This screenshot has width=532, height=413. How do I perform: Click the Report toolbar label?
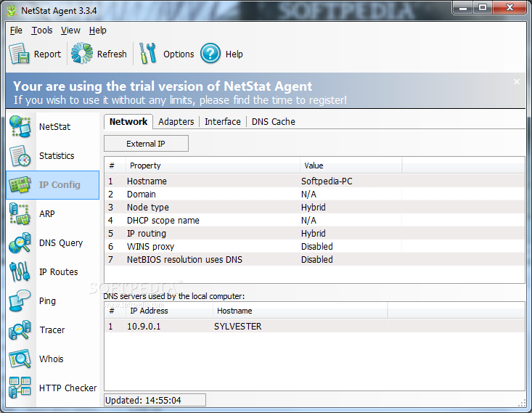coord(47,54)
